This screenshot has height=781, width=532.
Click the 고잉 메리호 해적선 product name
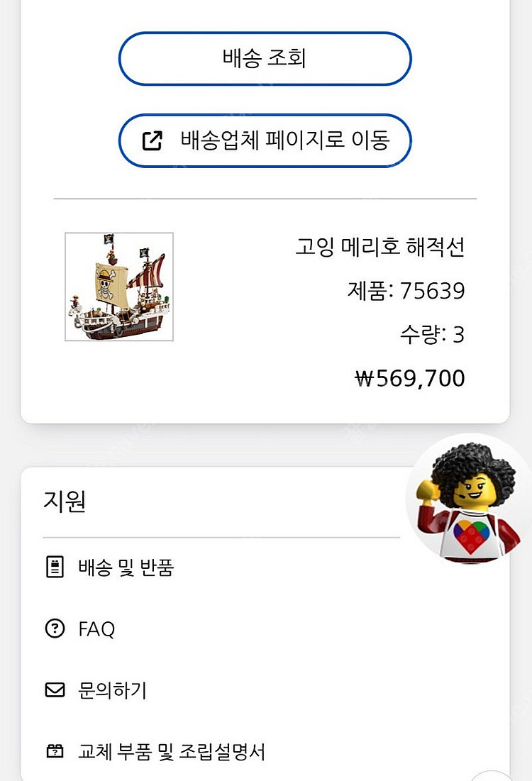click(379, 248)
